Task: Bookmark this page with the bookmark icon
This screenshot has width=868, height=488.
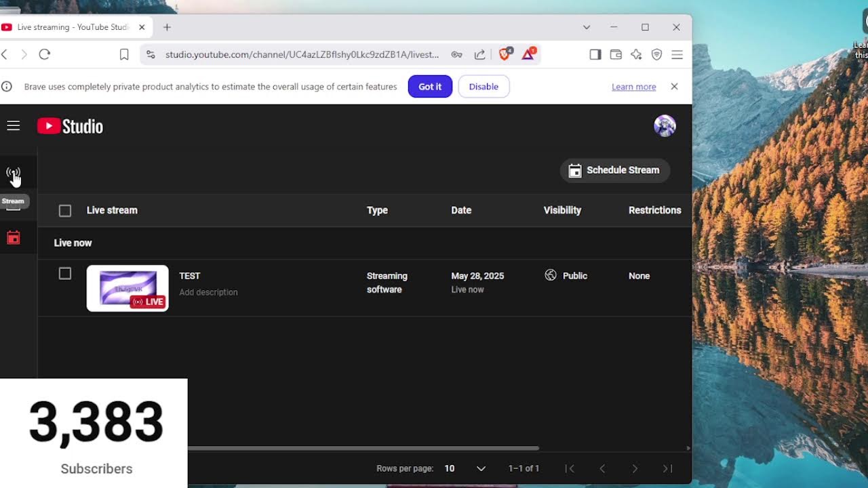Action: [124, 54]
